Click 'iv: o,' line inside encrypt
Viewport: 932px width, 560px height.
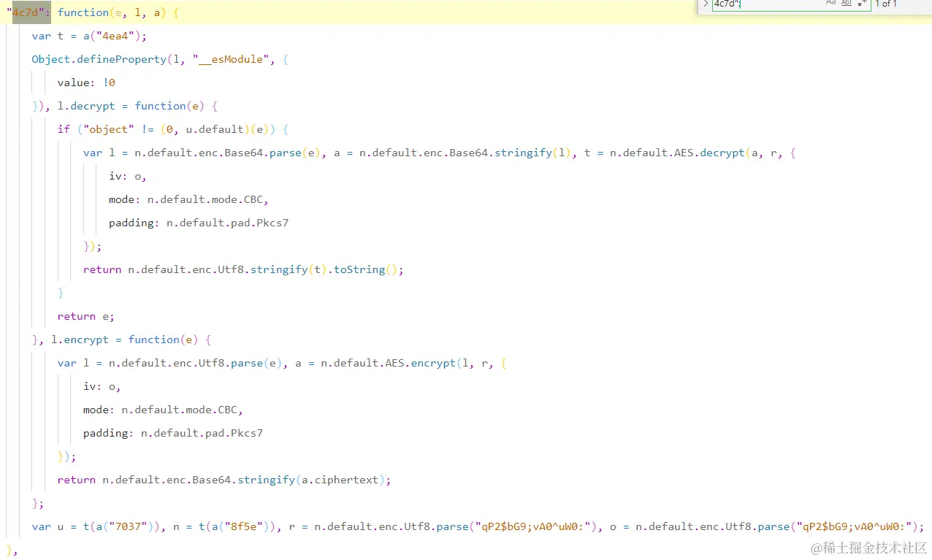(102, 386)
